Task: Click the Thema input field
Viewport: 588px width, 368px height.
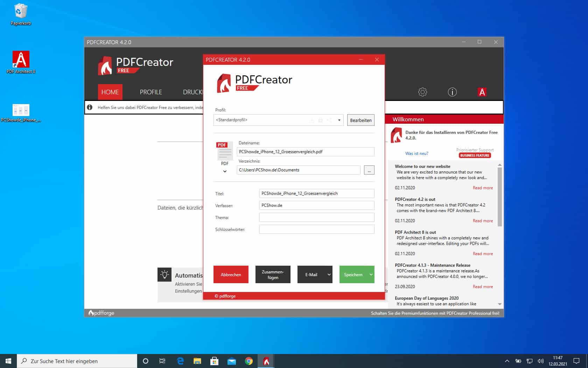Action: coord(317,217)
